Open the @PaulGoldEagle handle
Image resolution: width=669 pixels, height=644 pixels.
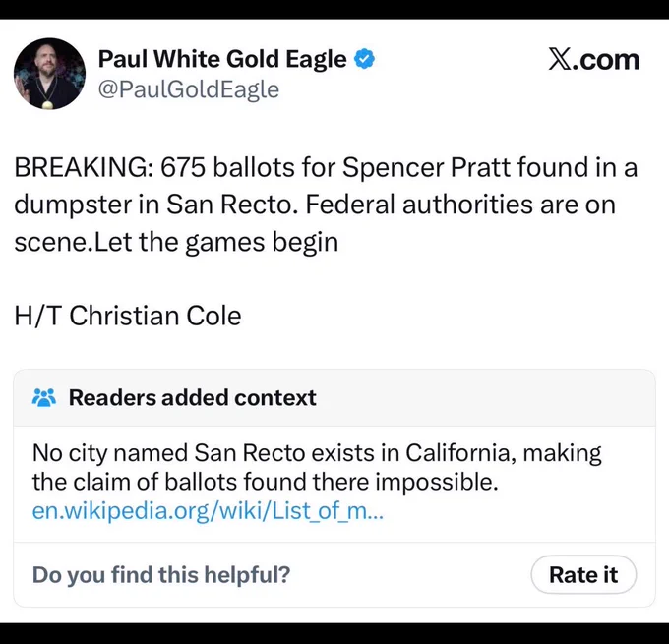coord(189,90)
